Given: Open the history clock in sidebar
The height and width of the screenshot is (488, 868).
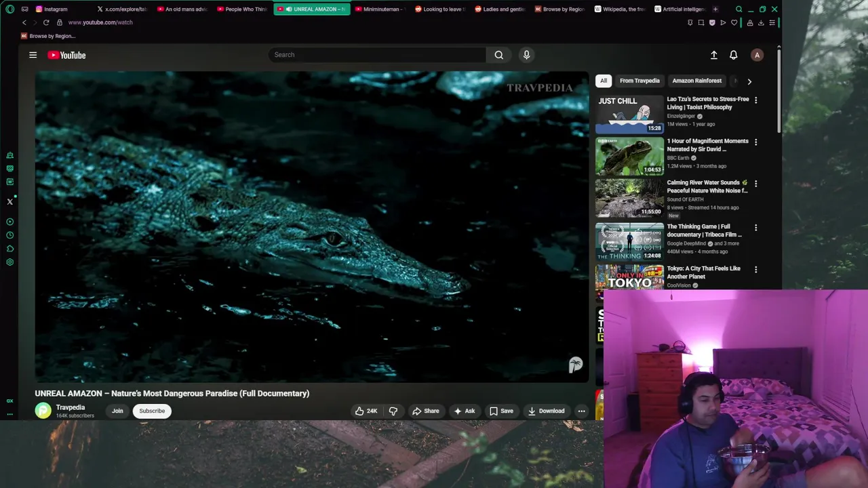Looking at the screenshot, I should 9,235.
